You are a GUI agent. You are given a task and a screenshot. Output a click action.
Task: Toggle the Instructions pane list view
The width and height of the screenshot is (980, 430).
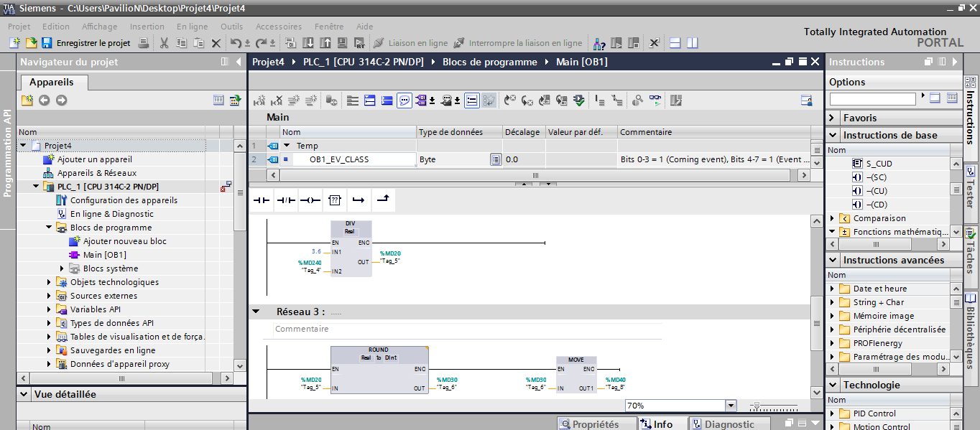point(952,98)
